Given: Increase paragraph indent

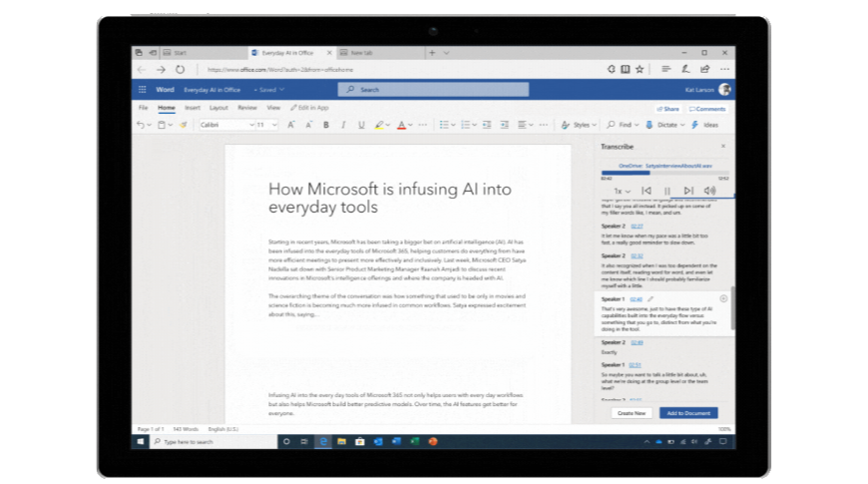Looking at the screenshot, I should tap(504, 125).
